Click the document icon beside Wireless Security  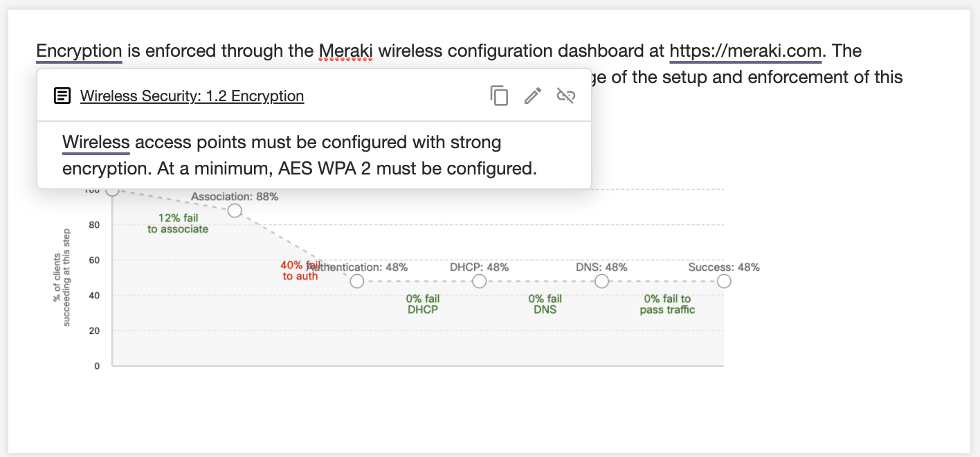[x=62, y=96]
